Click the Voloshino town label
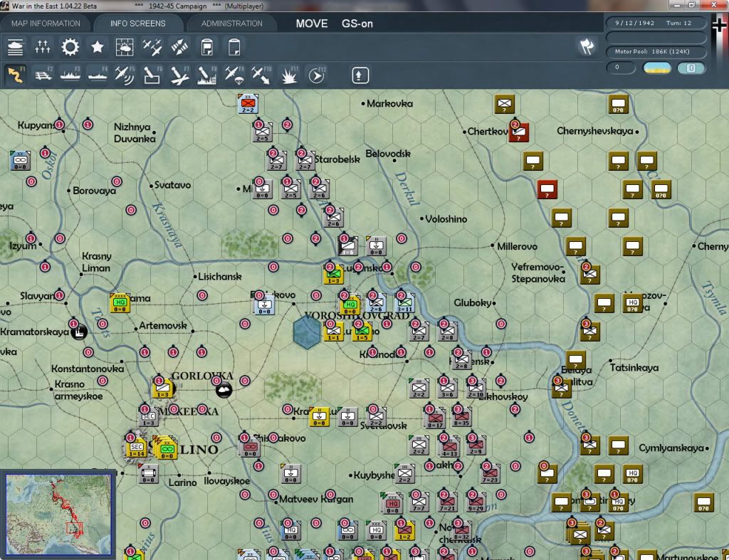The height and width of the screenshot is (560, 729). point(446,219)
